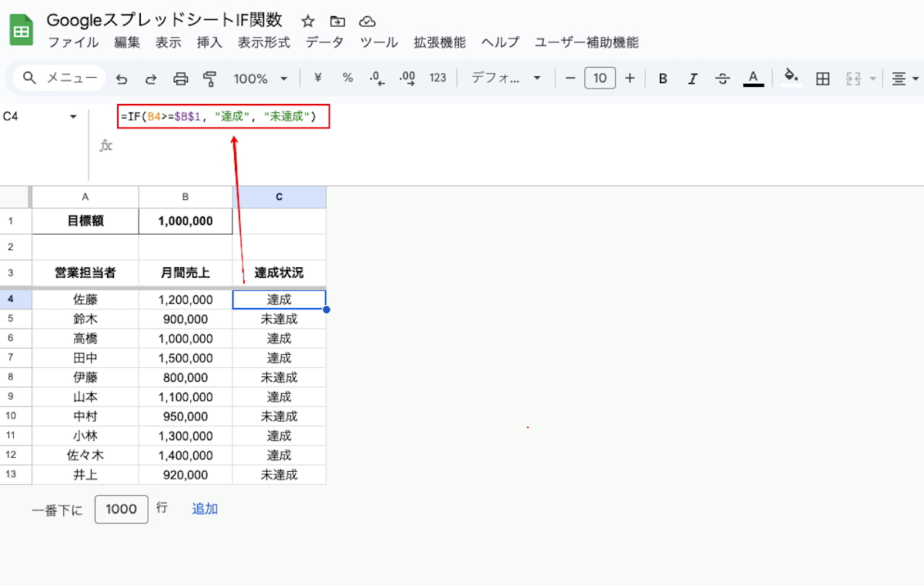Click the move to folder icon
This screenshot has height=585, width=924.
[337, 21]
